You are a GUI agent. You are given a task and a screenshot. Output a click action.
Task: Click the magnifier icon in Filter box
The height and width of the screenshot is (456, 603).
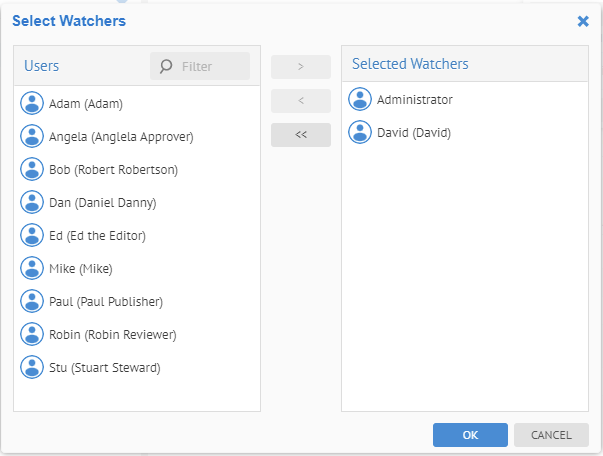click(x=167, y=66)
